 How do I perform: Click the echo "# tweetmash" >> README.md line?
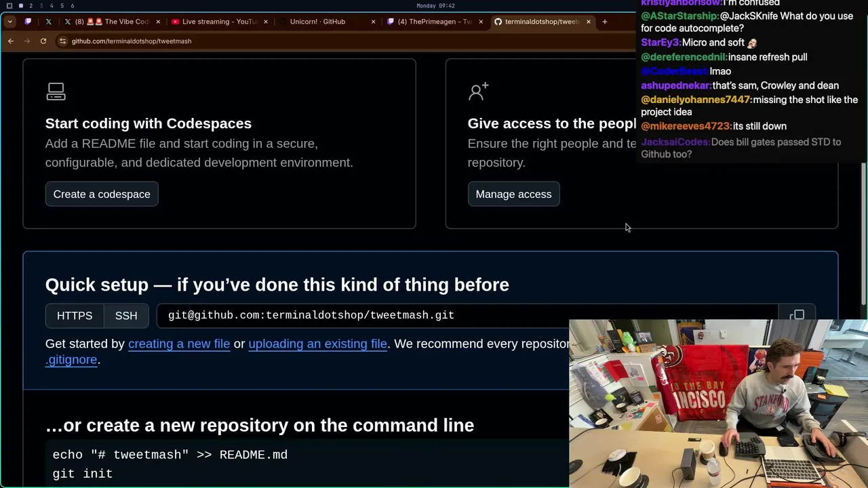(170, 455)
